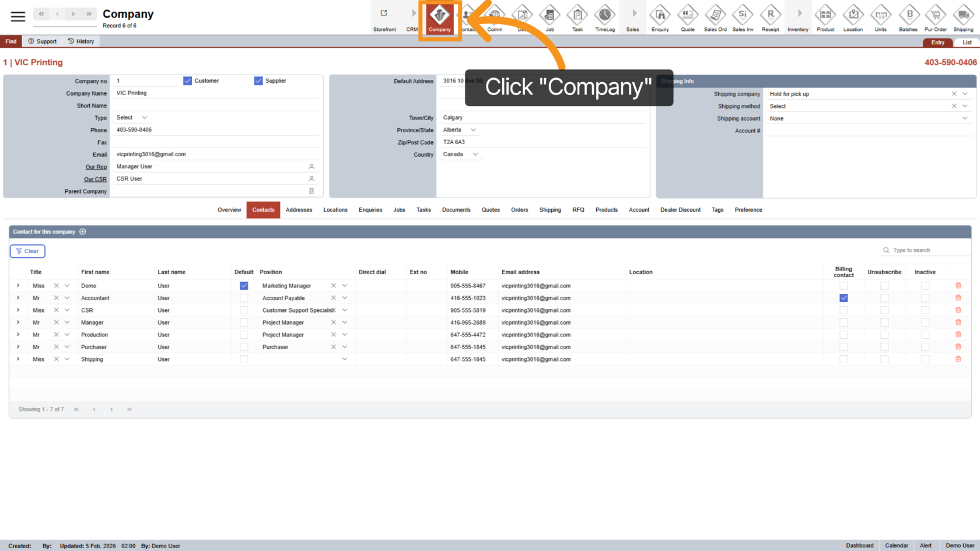The height and width of the screenshot is (551, 980).
Task: Toggle Billing contact for Accountant User
Action: [x=843, y=298]
